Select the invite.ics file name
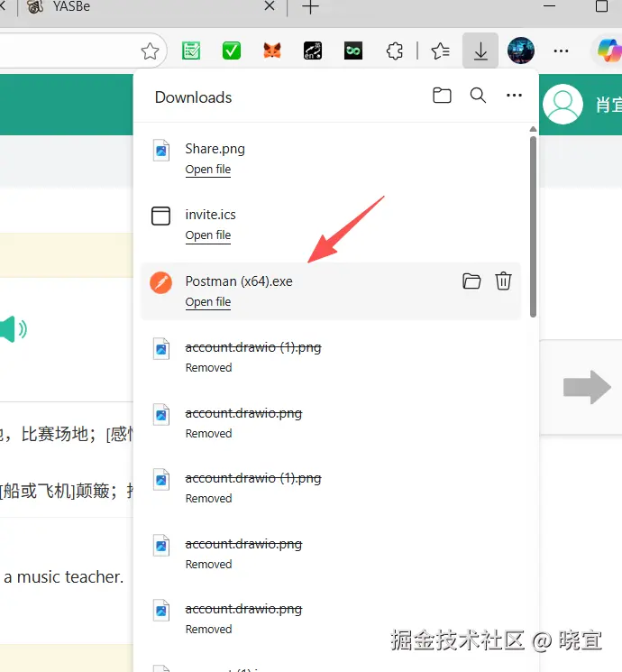This screenshot has height=672, width=622. pyautogui.click(x=210, y=215)
